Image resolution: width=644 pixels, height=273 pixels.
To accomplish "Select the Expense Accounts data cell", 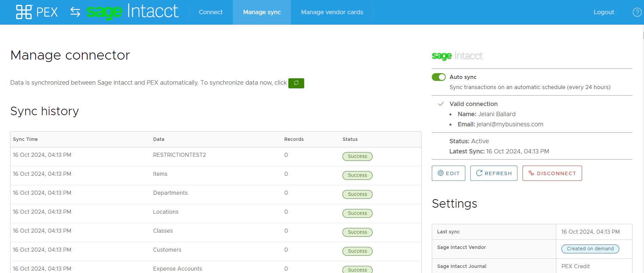I will tap(177, 269).
